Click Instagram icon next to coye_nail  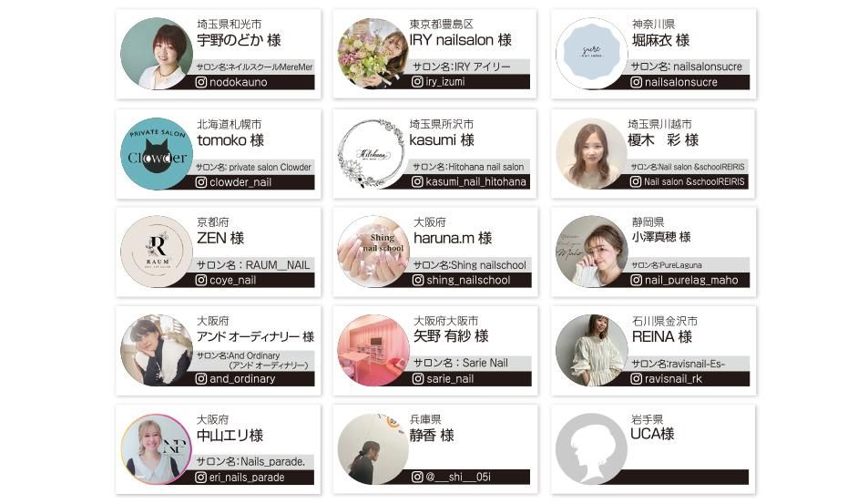click(201, 280)
